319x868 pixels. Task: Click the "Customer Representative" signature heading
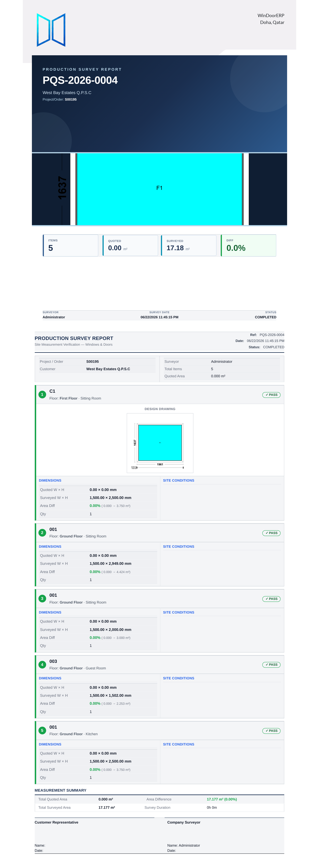tap(57, 822)
